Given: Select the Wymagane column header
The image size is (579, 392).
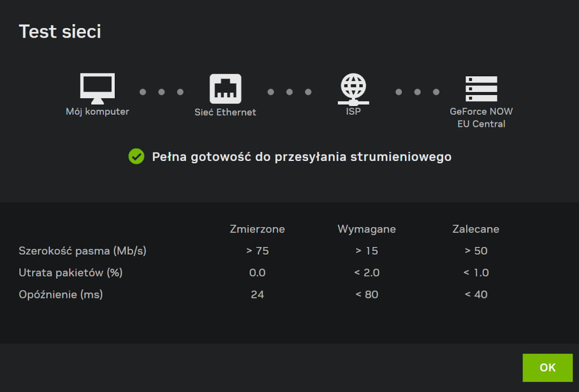Looking at the screenshot, I should coord(367,229).
